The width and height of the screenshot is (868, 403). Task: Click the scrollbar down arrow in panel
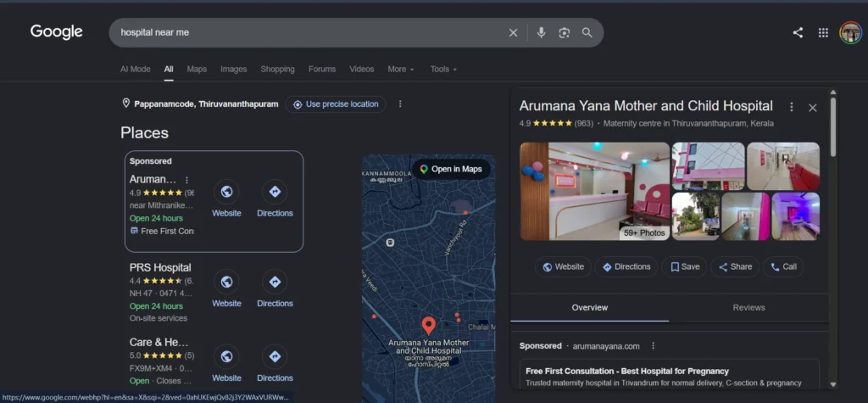(833, 384)
